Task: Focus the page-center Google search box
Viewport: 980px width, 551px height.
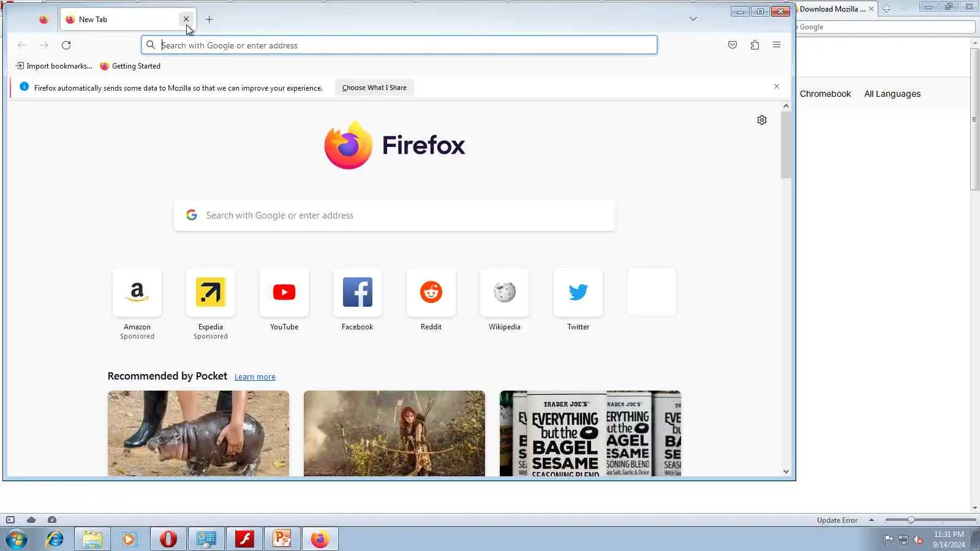Action: tap(394, 216)
